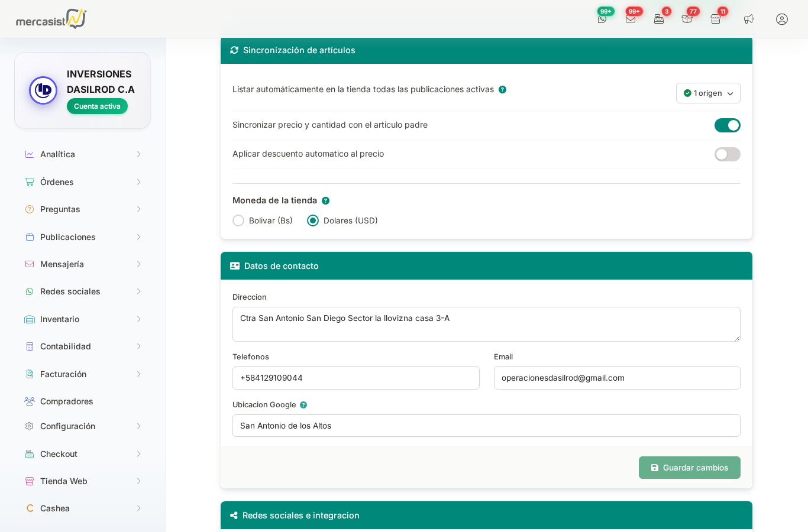Select Dolares (USD) currency radio
Viewport: 808px width, 532px height.
click(313, 220)
